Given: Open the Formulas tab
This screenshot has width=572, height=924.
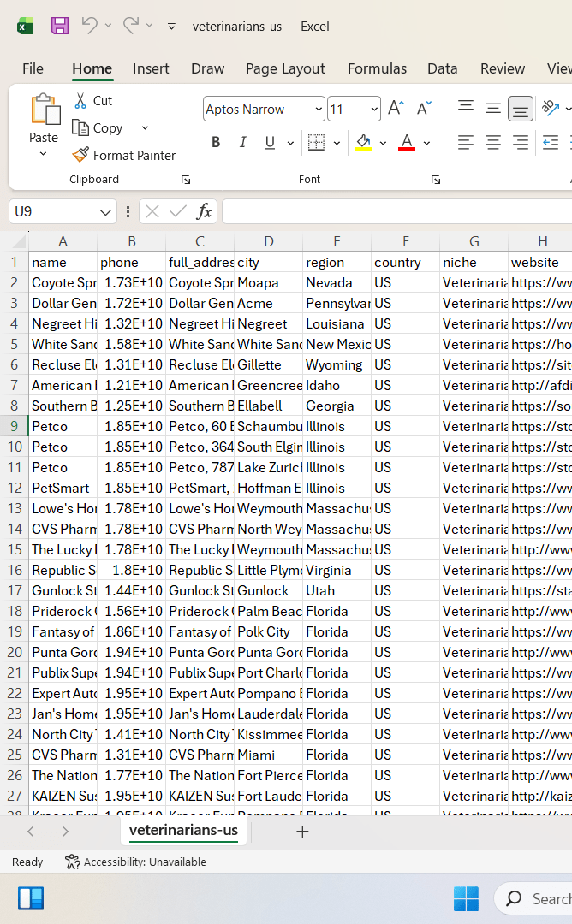Looking at the screenshot, I should point(377,68).
